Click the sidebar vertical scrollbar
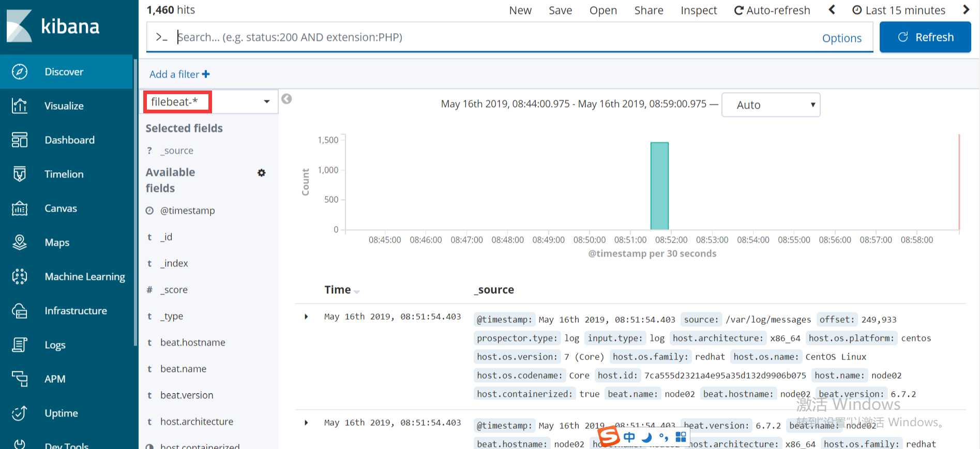980x449 pixels. pyautogui.click(x=135, y=202)
